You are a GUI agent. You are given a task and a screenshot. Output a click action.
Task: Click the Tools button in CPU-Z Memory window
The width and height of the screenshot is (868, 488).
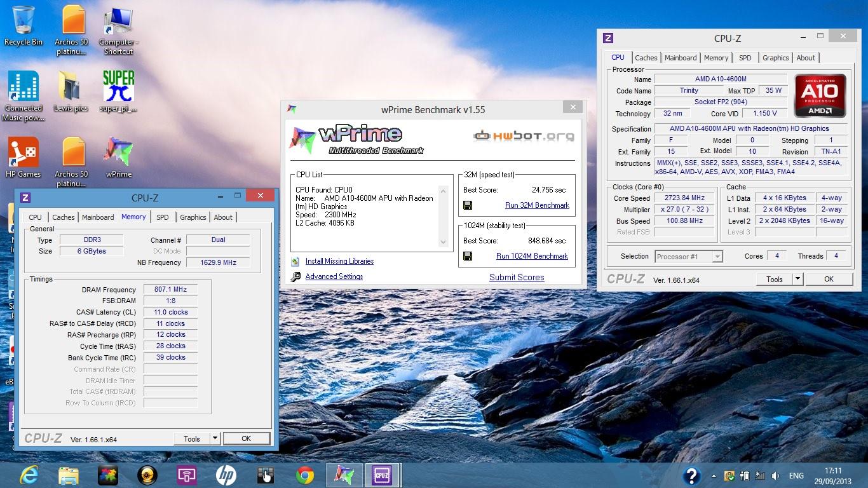point(192,438)
